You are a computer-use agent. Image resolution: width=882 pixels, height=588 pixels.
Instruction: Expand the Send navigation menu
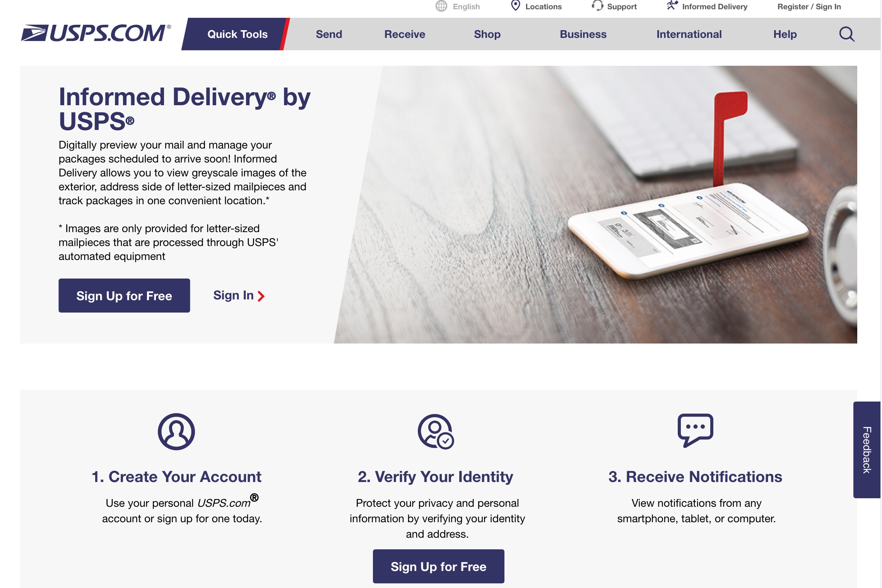pyautogui.click(x=329, y=34)
